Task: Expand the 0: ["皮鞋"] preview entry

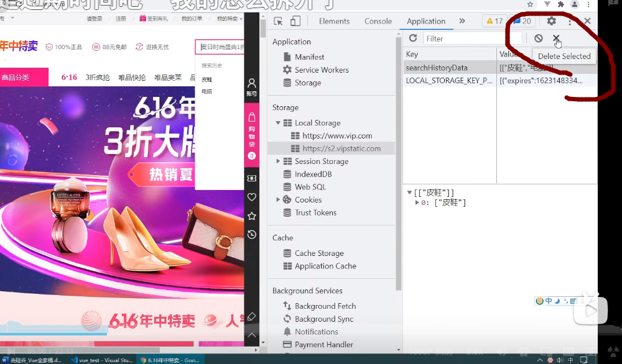Action: click(417, 202)
